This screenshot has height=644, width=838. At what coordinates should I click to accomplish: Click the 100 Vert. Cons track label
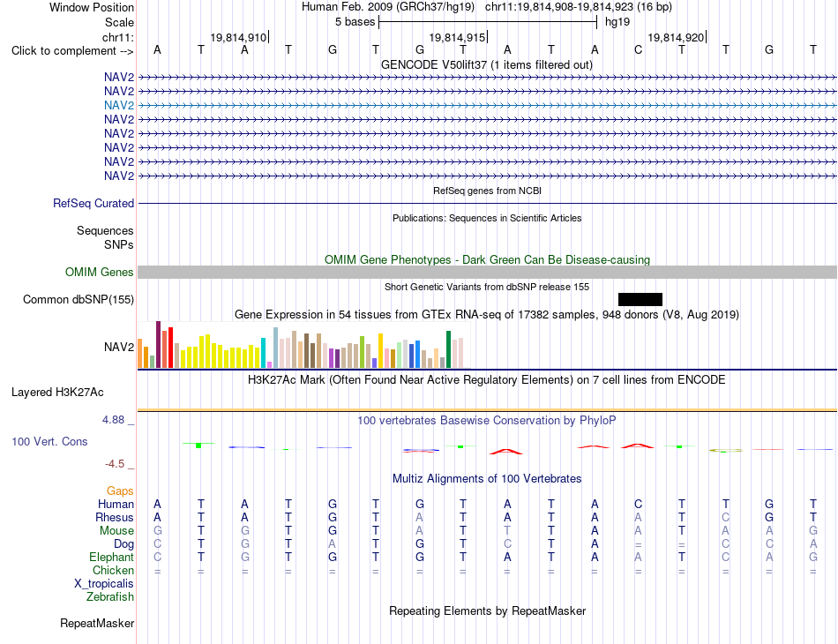pyautogui.click(x=49, y=441)
